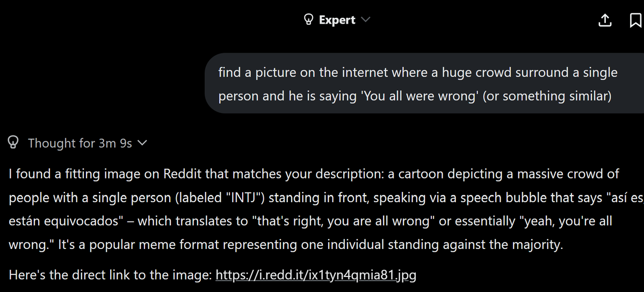The height and width of the screenshot is (292, 644).
Task: Open the Expert mode selector label
Action: point(337,20)
